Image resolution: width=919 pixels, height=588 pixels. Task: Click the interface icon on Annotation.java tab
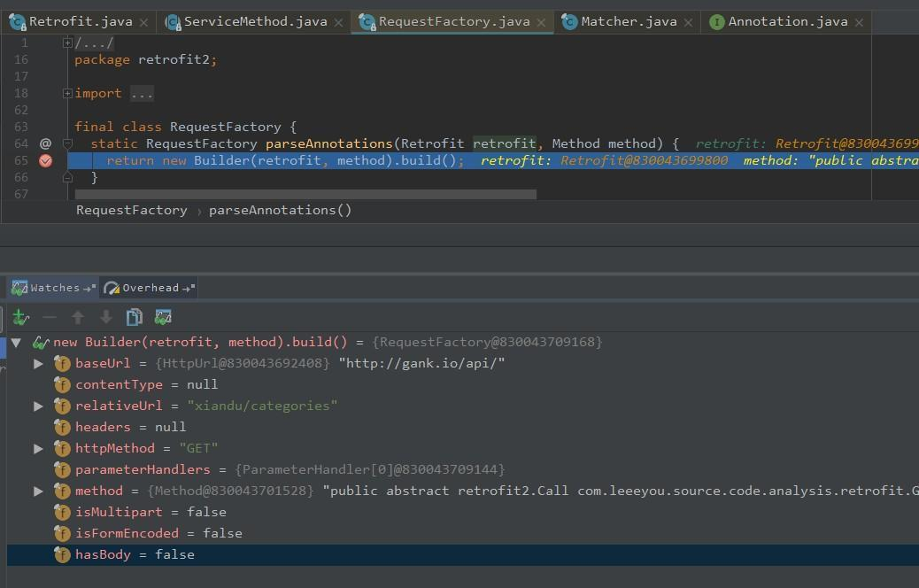(x=717, y=22)
